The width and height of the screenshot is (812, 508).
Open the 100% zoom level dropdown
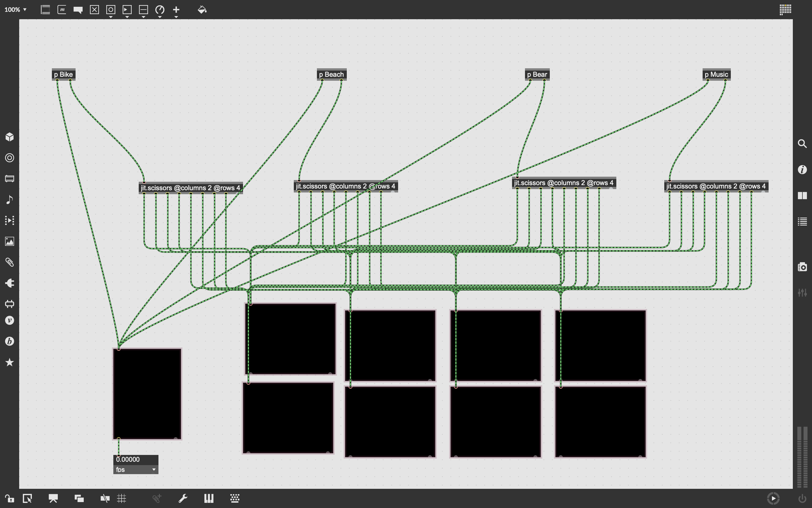[16, 10]
